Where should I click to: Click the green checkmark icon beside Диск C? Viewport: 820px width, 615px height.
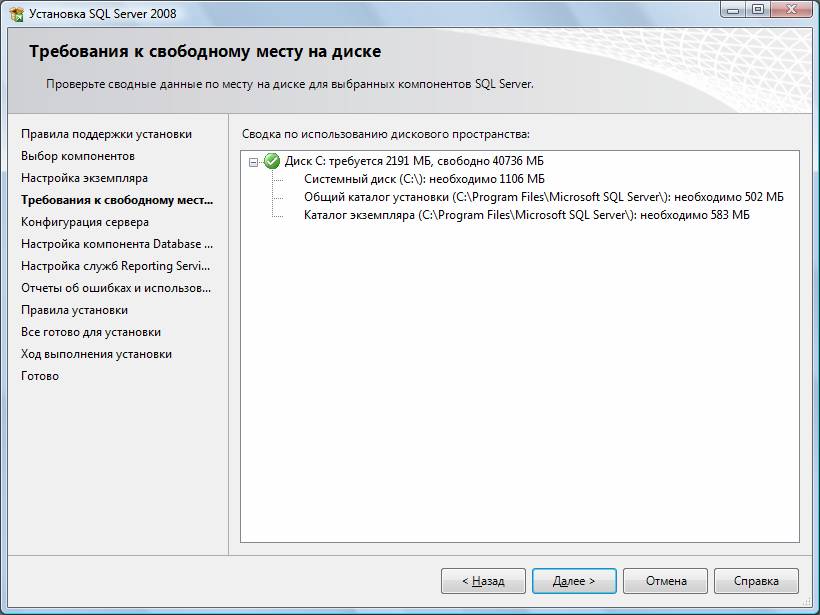tap(271, 160)
